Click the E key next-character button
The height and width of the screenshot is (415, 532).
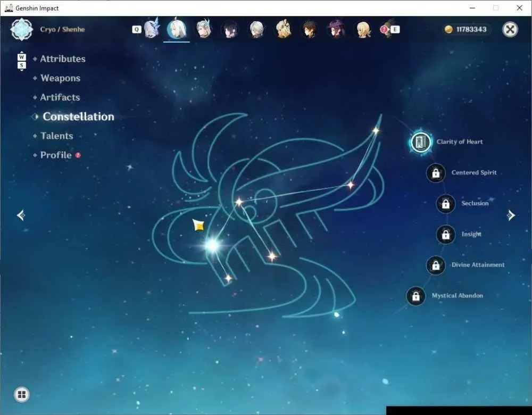click(x=395, y=29)
